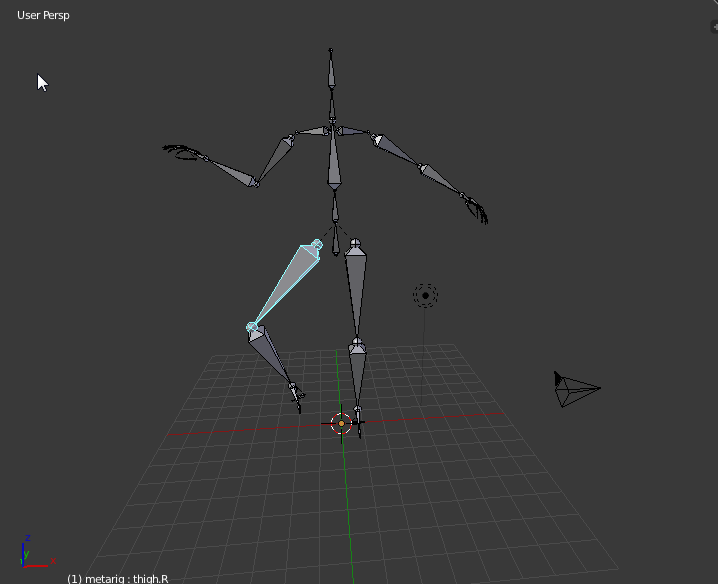Click the head bone at top of armature
The width and height of the screenshot is (718, 584).
tap(331, 69)
